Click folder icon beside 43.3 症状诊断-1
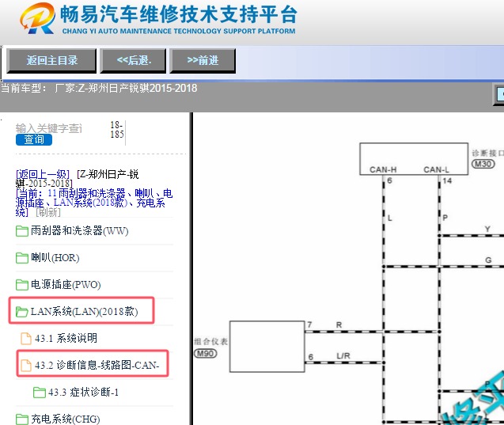This screenshot has width=504, height=425. pos(40,393)
